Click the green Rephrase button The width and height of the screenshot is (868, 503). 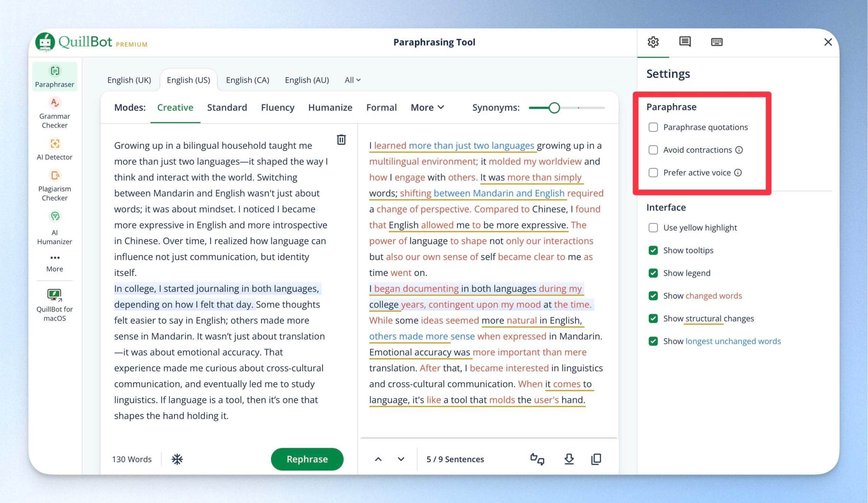pos(307,459)
